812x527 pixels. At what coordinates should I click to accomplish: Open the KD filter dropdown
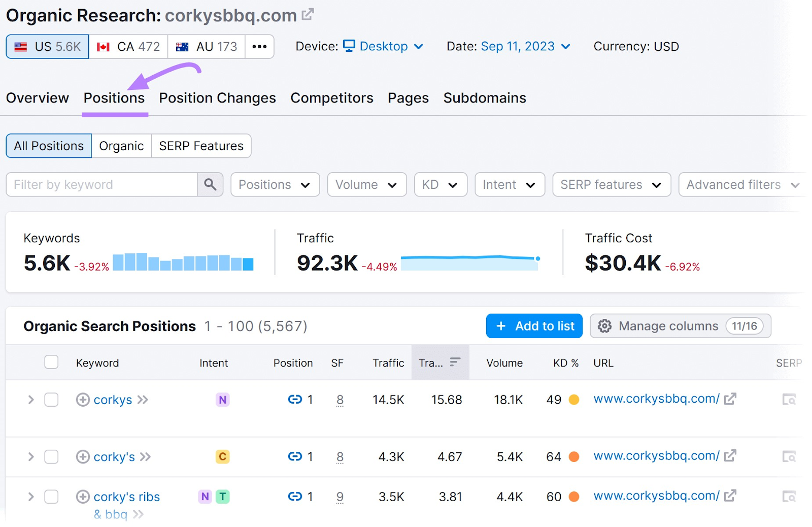(x=441, y=184)
